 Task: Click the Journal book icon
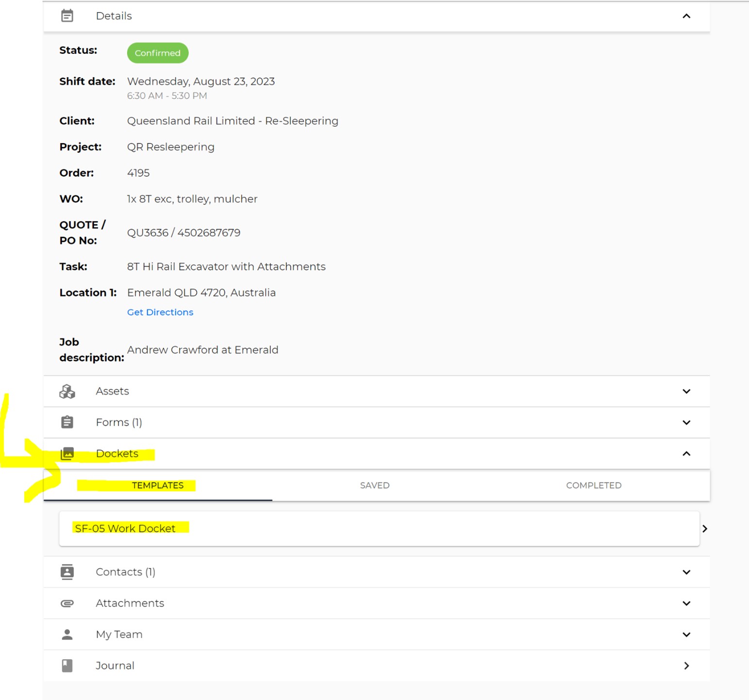coord(67,666)
